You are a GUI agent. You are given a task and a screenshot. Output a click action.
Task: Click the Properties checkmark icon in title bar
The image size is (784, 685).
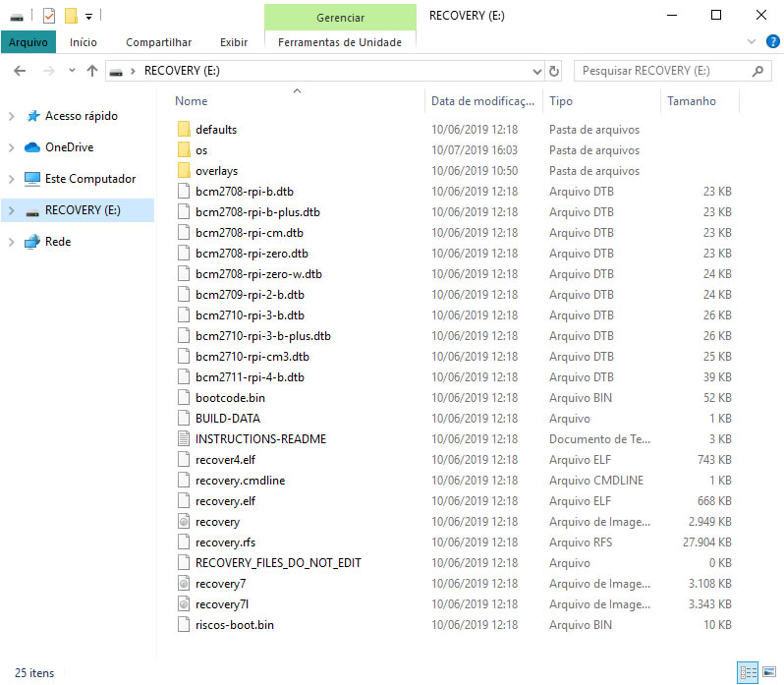click(x=48, y=16)
